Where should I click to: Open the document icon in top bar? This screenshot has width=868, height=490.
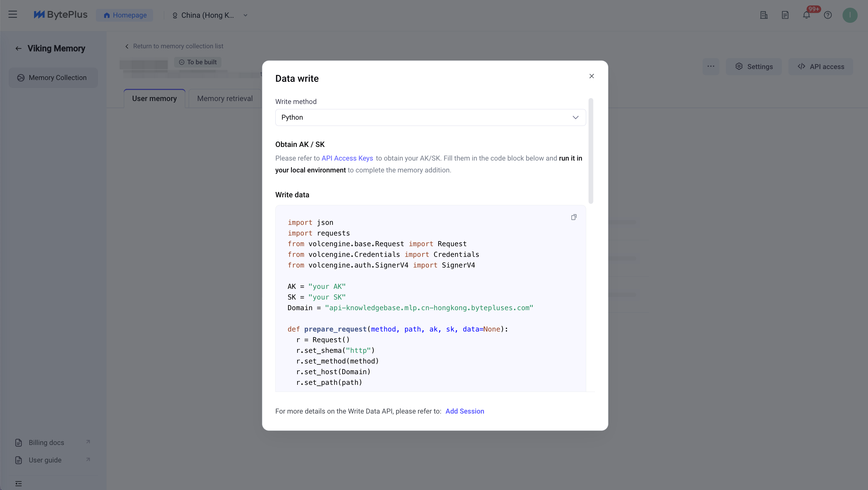tap(785, 15)
